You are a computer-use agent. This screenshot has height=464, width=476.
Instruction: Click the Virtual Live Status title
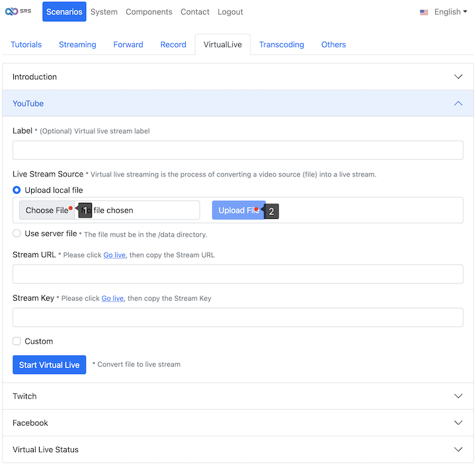click(46, 449)
